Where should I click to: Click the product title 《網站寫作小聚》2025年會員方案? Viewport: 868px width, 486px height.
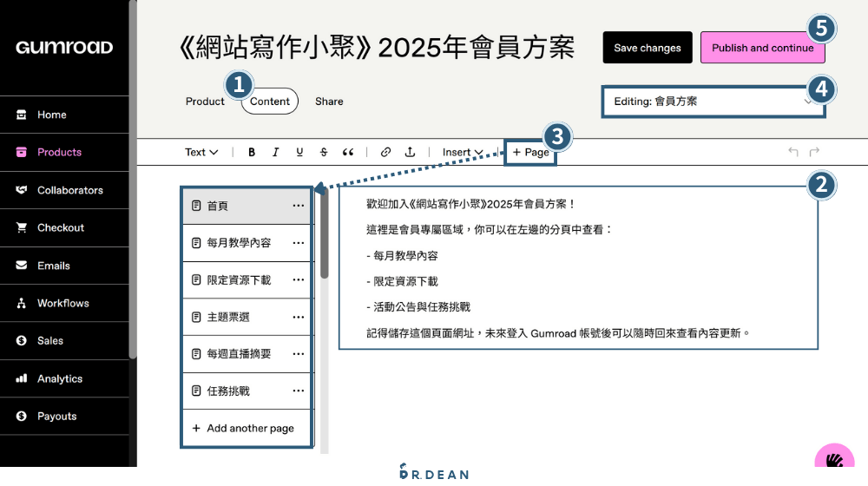377,48
